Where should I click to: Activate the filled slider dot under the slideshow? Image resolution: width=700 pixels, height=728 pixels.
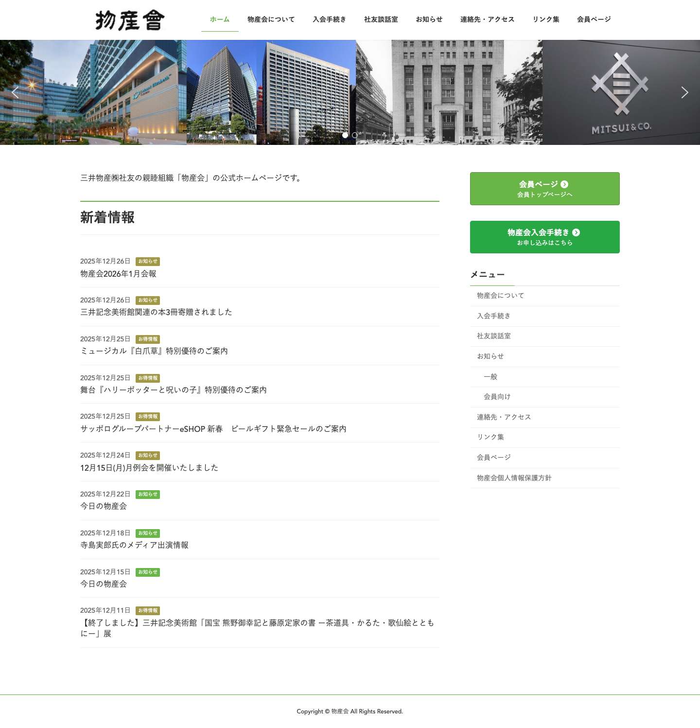(x=346, y=135)
